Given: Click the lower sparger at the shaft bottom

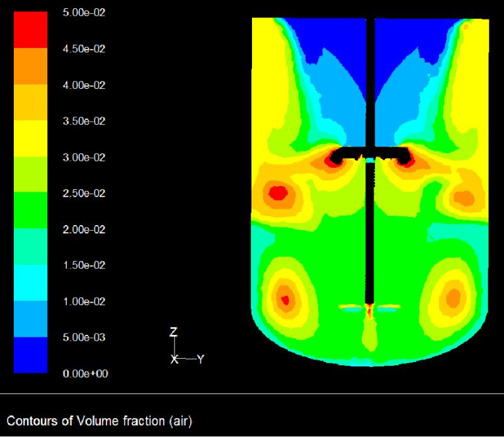Looking at the screenshot, I should coord(369,308).
